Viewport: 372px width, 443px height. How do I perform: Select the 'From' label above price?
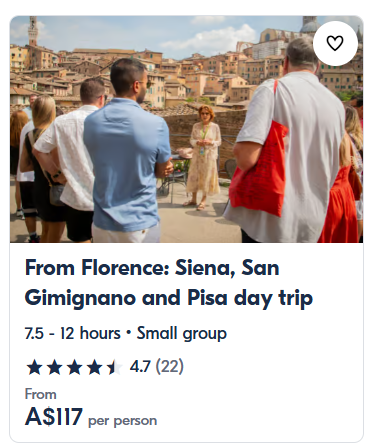(41, 394)
